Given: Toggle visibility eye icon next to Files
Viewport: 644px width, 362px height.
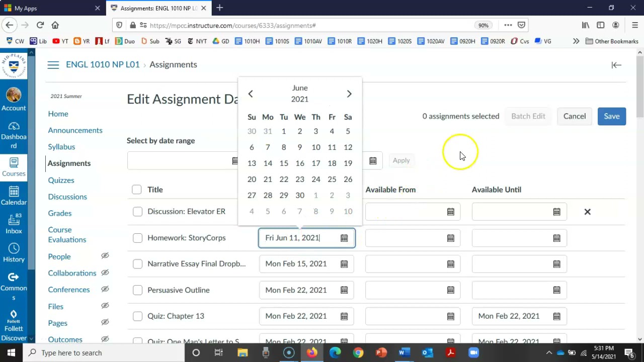Looking at the screenshot, I should (105, 306).
